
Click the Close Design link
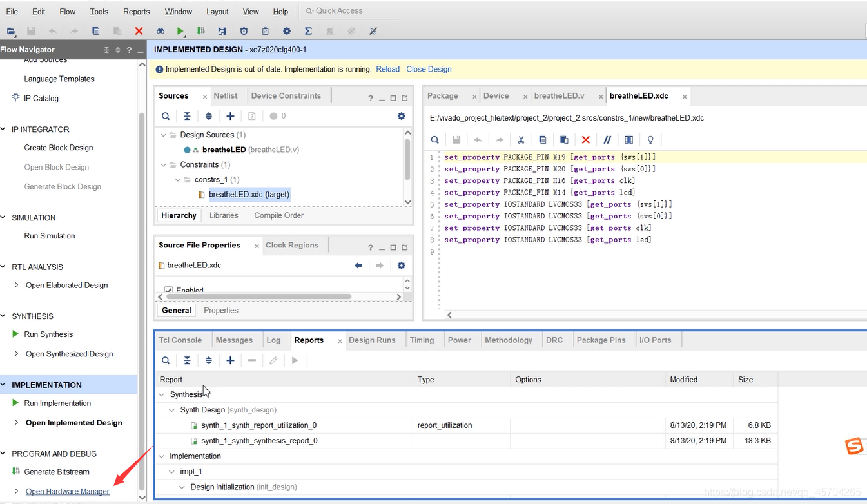pyautogui.click(x=429, y=69)
